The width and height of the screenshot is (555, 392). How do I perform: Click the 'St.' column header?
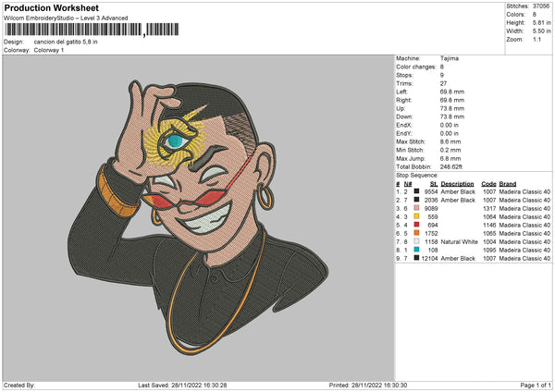tap(434, 184)
